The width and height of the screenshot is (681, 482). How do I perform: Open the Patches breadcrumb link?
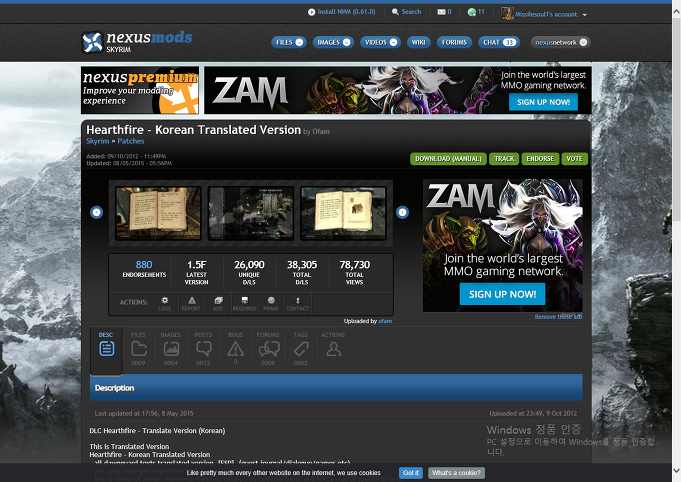coord(131,141)
